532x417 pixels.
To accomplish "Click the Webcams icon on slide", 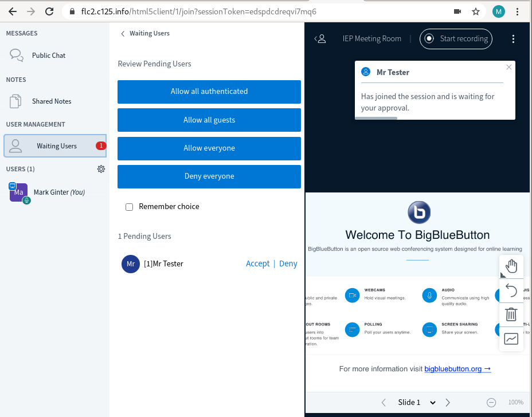I will click(x=352, y=296).
